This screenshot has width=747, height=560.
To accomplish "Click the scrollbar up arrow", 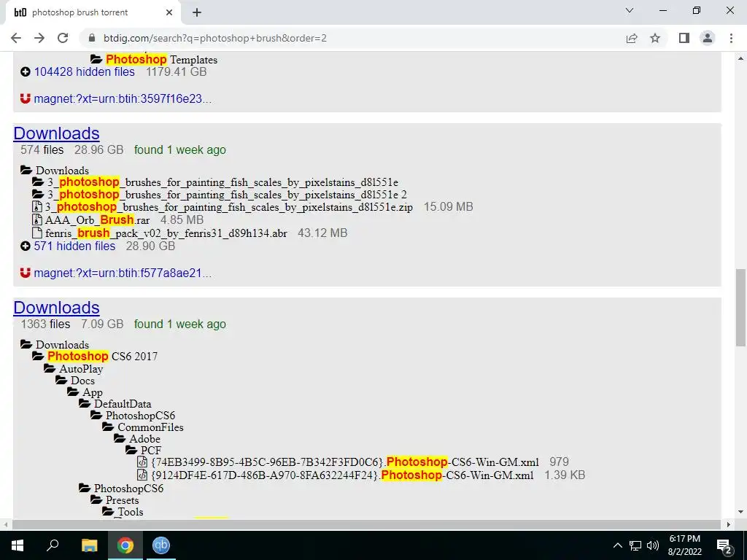I will (741, 58).
